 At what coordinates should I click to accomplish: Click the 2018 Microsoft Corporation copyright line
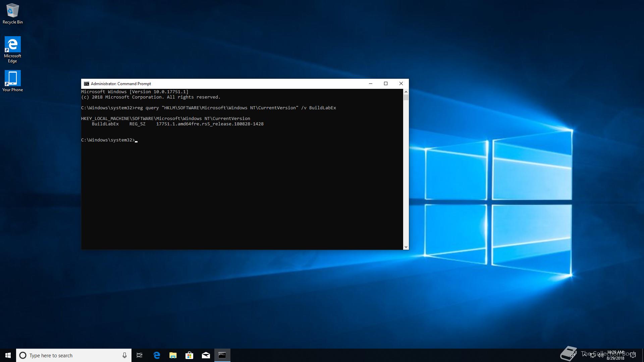pyautogui.click(x=151, y=97)
